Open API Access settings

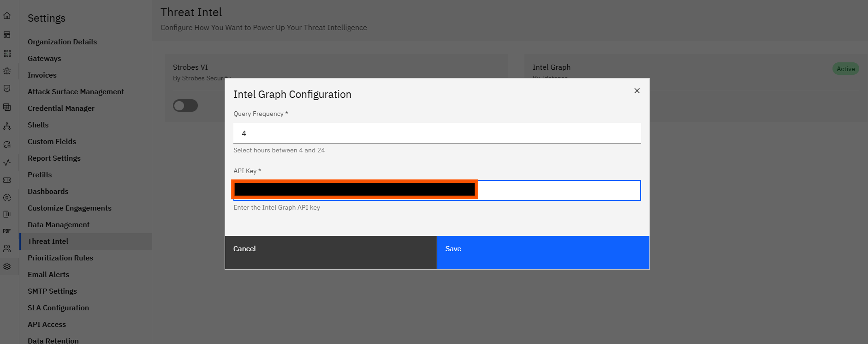click(x=47, y=324)
